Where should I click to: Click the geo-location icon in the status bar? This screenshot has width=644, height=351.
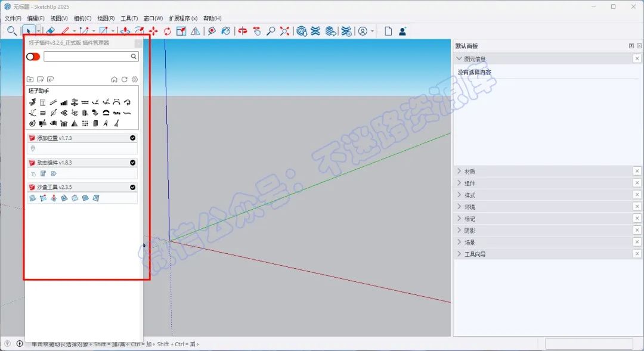pos(7,344)
